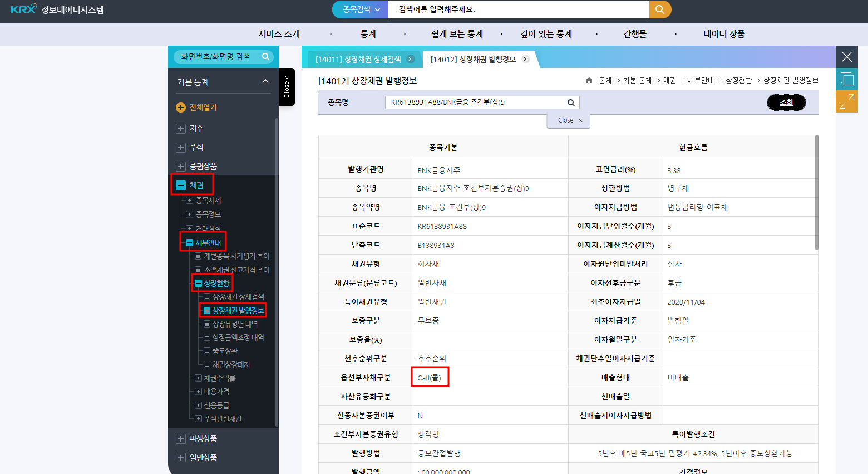Click the sidebar 화면번호/화면명 검색 magnifier icon

click(265, 56)
